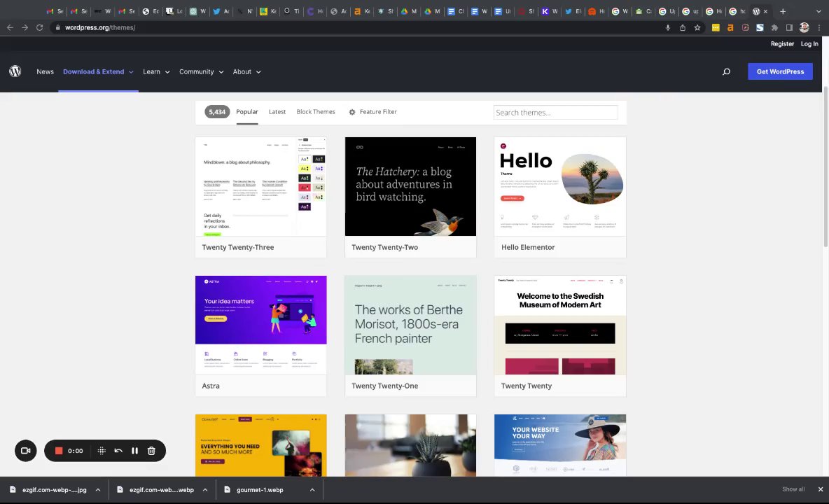The image size is (829, 504).
Task: Close the downloads bar with X
Action: click(821, 489)
